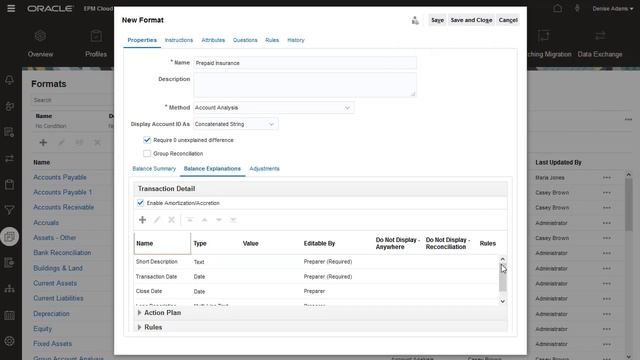Image resolution: width=640 pixels, height=360 pixels.
Task: Move attribute up one row
Action: (204, 220)
